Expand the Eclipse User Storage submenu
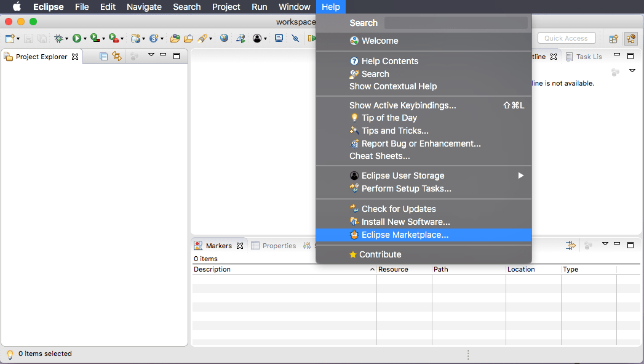Image resolution: width=644 pixels, height=364 pixels. coord(520,176)
